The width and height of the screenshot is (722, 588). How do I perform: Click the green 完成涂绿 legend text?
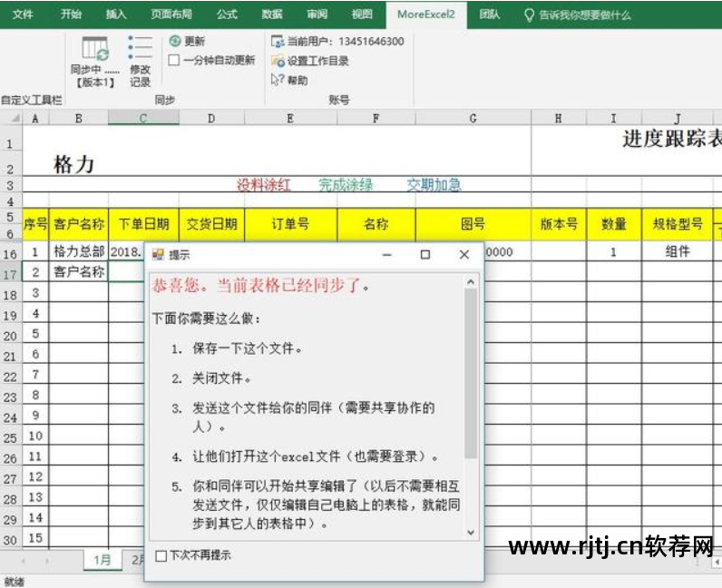click(346, 185)
